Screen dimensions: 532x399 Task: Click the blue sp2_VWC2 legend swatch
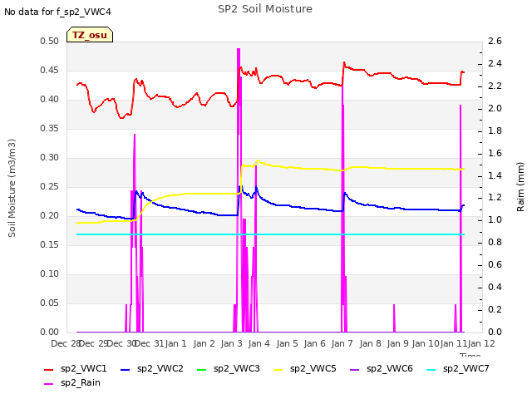point(126,369)
